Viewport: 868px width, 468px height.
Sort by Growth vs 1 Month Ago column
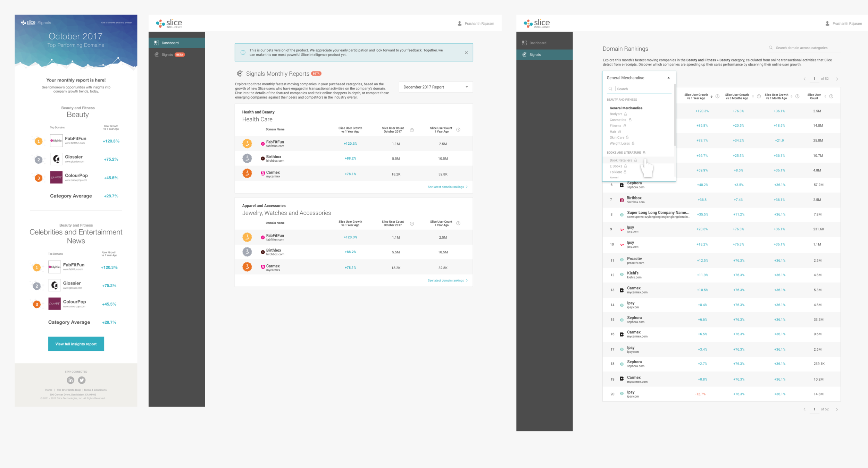(x=791, y=96)
